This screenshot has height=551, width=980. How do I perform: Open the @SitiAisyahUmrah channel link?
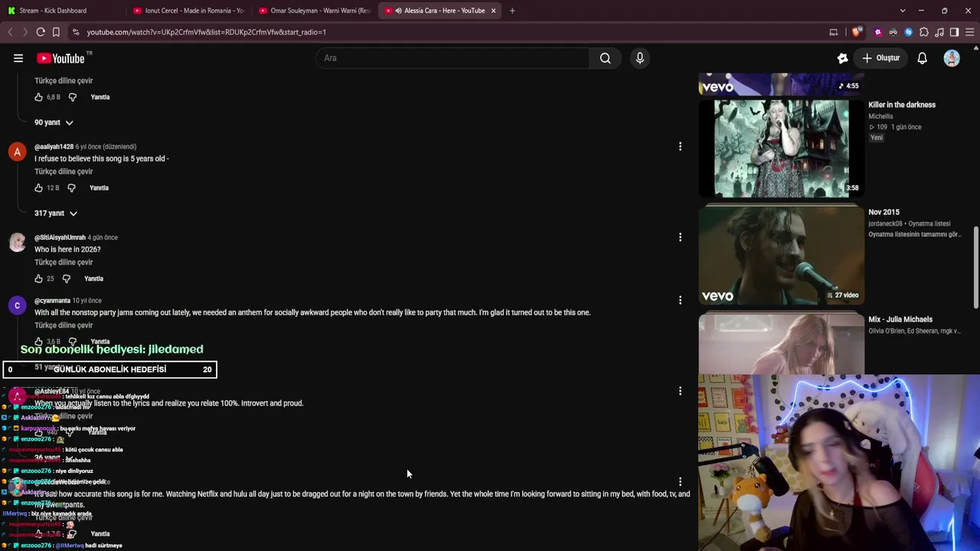(x=60, y=237)
